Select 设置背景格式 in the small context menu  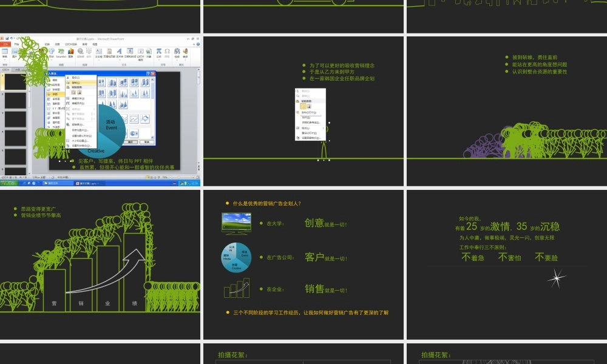point(311,138)
